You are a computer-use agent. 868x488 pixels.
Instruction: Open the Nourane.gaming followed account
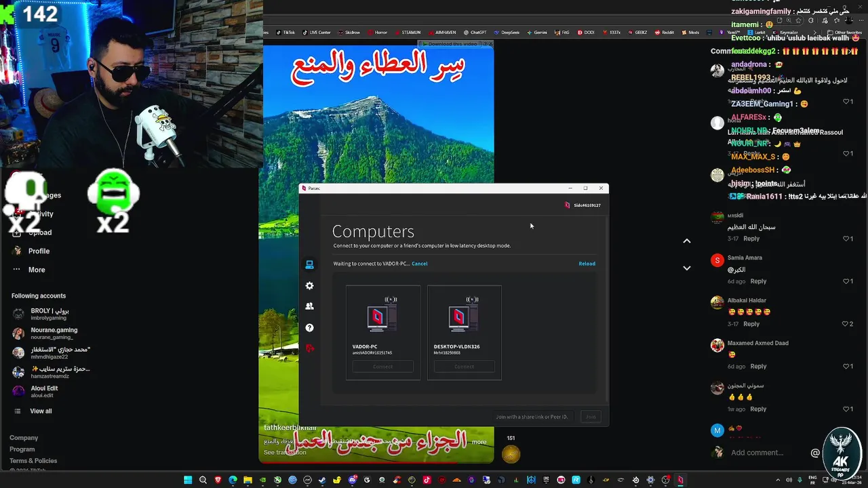[45, 333]
